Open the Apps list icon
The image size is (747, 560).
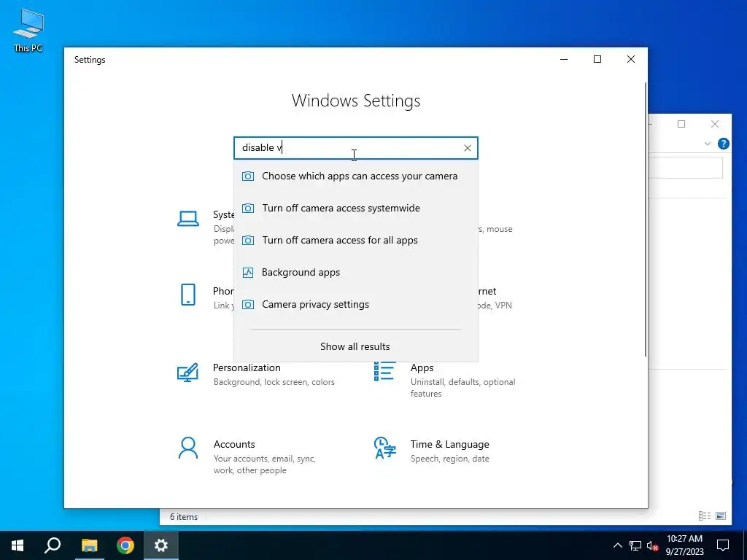point(384,371)
